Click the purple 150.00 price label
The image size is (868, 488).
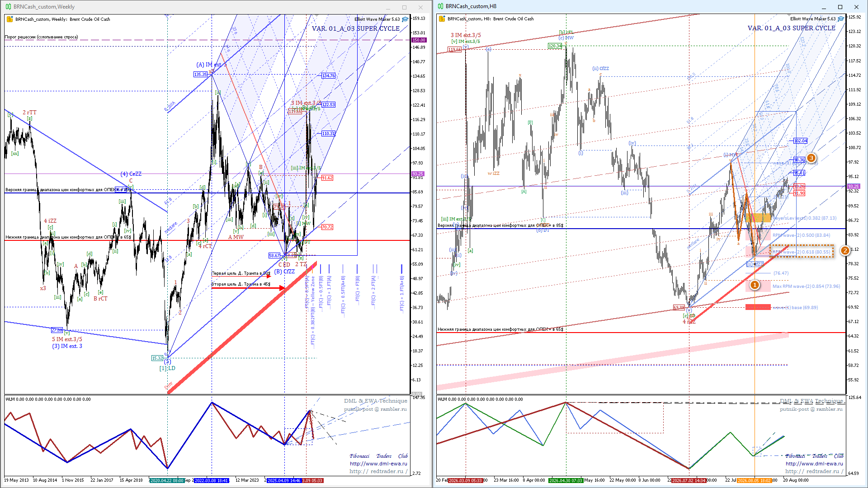tap(419, 40)
